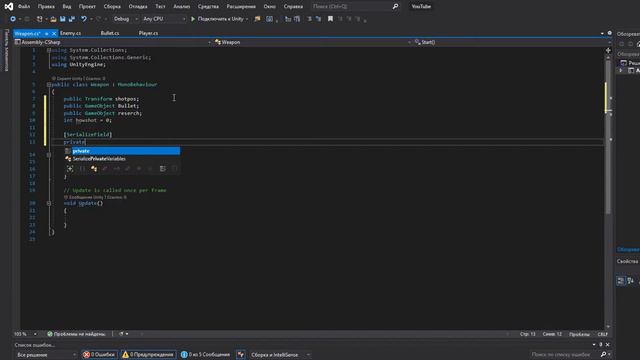This screenshot has height=360, width=640.
Task: Click the find in files toolbar icon
Action: click(257, 19)
